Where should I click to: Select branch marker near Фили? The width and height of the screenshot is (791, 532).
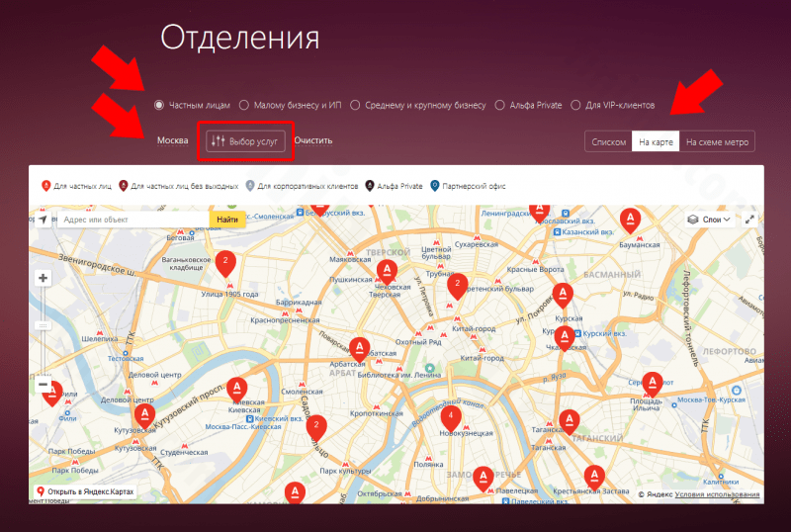52,394
